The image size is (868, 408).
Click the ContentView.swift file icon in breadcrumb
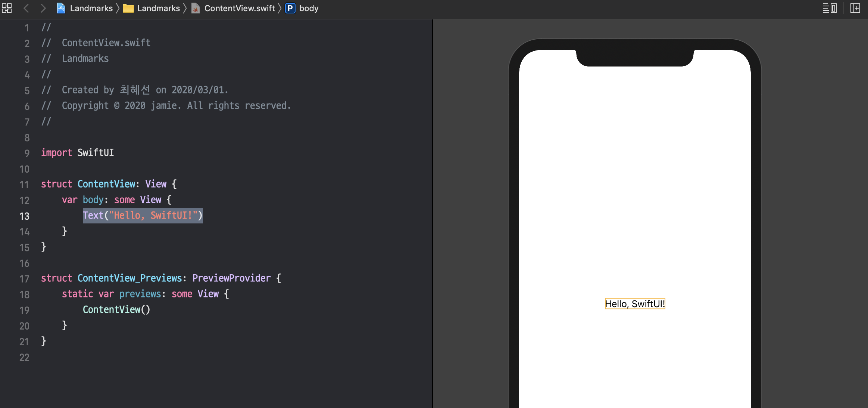196,8
